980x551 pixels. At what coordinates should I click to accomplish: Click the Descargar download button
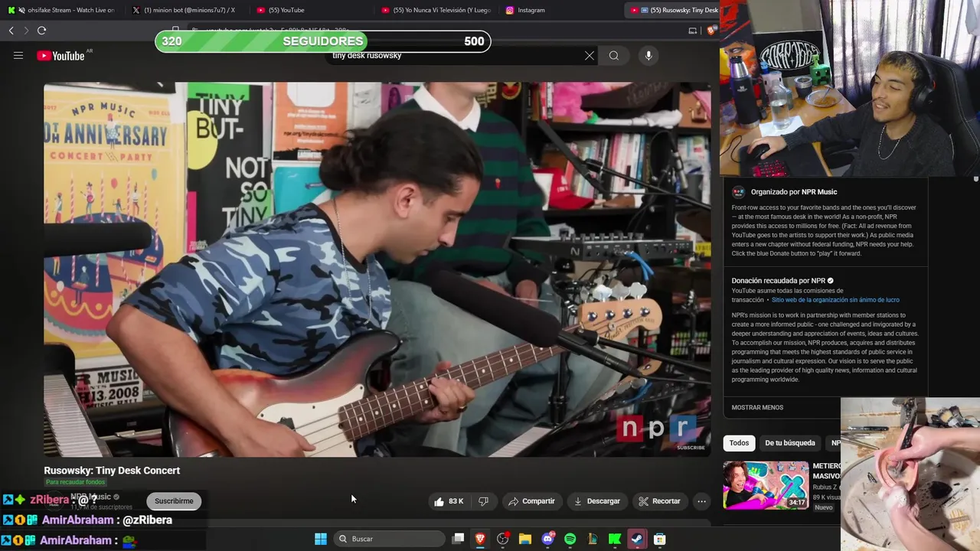point(596,501)
